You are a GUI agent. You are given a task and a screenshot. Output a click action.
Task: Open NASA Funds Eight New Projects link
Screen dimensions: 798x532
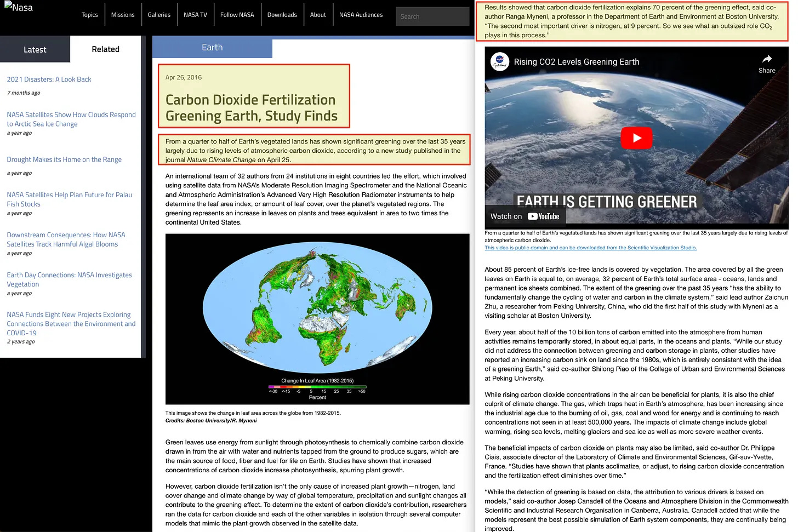pos(71,324)
